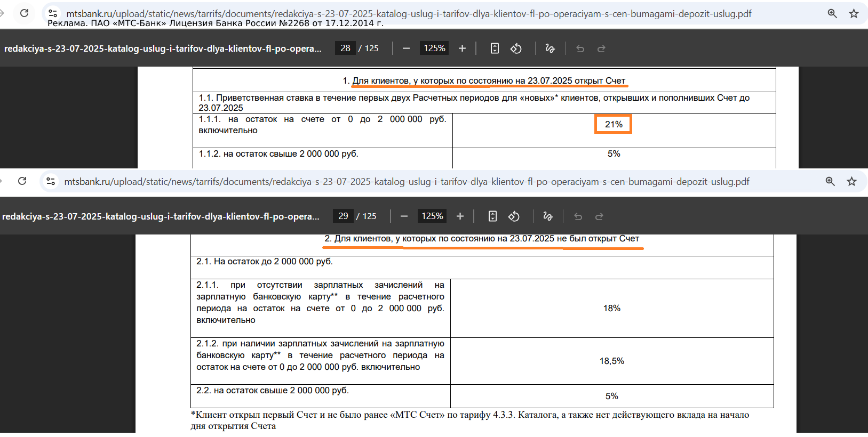Click 5% rate in row 2.2
The image size is (868, 437).
pos(612,396)
